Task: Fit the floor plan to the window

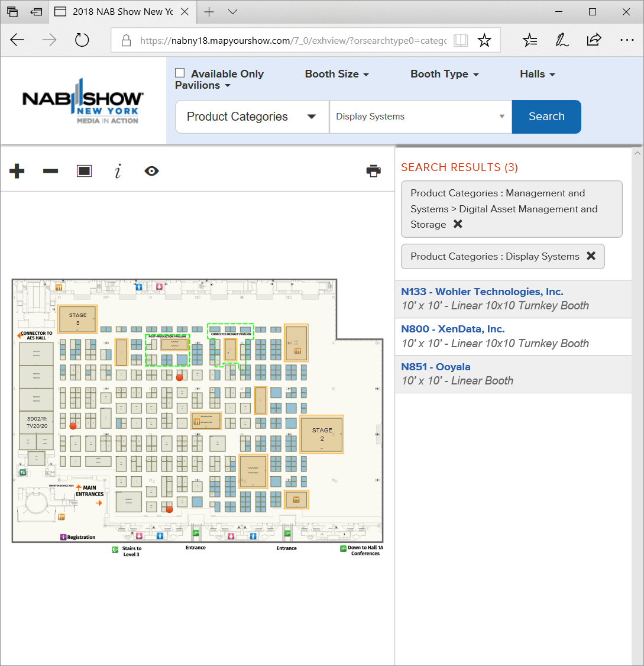Action: (84, 171)
